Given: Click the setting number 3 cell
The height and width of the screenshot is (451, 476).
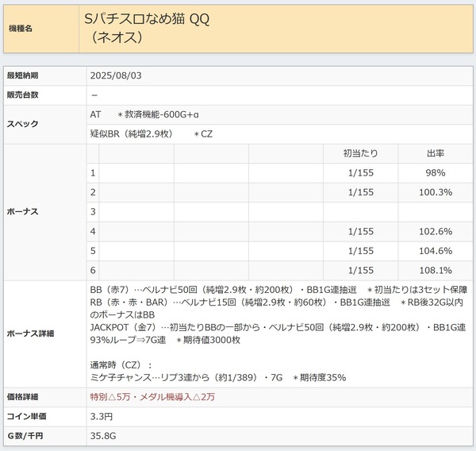Looking at the screenshot, I should [x=93, y=212].
